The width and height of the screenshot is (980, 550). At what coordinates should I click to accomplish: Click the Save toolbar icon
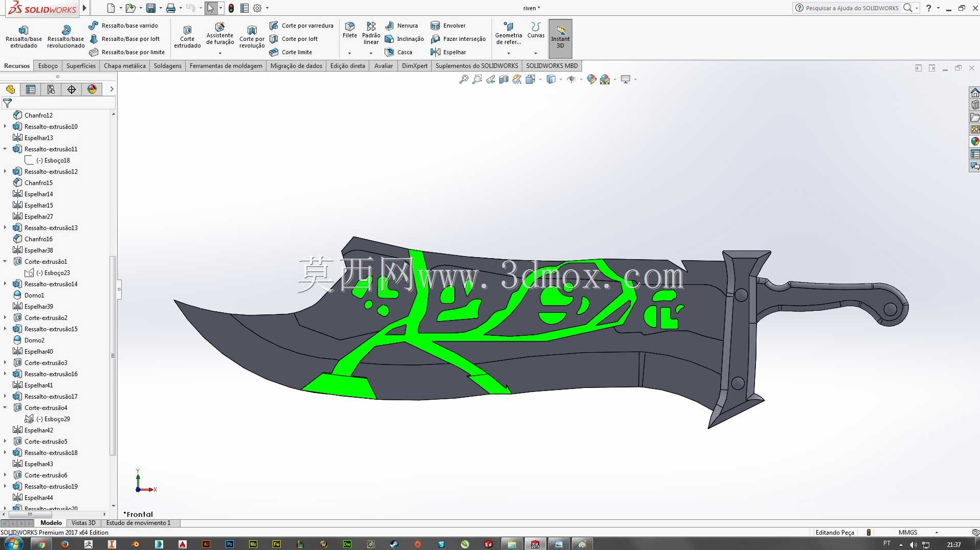pyautogui.click(x=150, y=8)
